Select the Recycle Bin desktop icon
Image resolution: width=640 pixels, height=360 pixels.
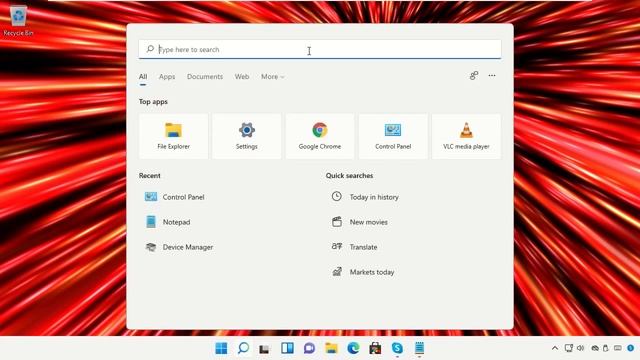[18, 21]
